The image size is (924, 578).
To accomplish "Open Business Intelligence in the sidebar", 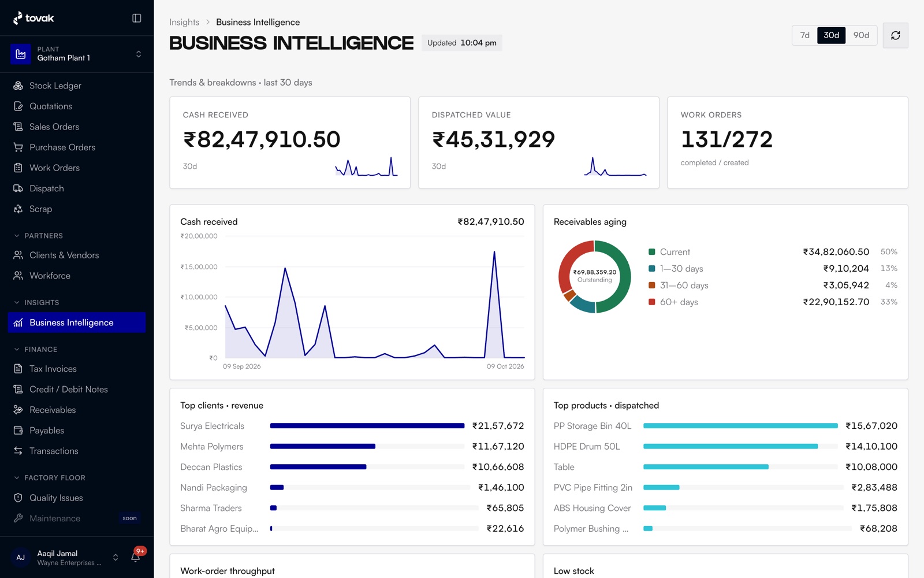I will 77,323.
